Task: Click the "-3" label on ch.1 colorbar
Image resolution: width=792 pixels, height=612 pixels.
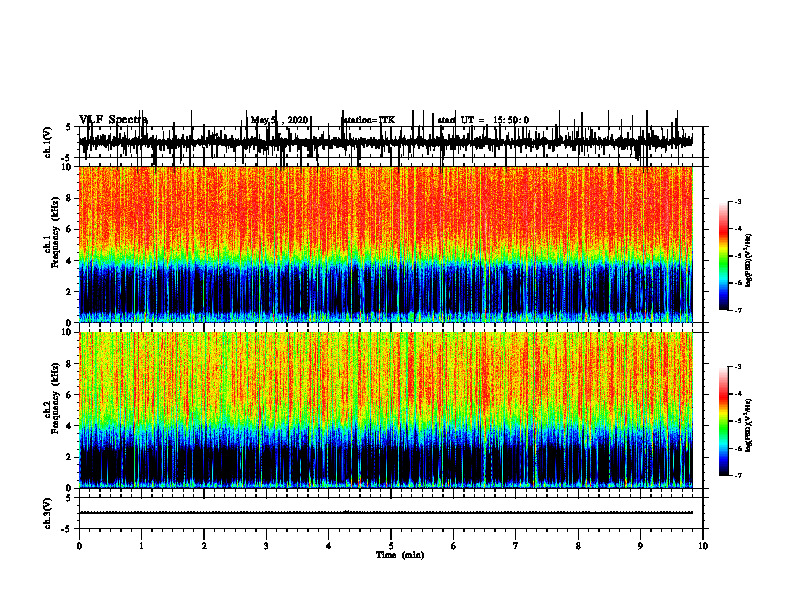Action: (x=737, y=201)
